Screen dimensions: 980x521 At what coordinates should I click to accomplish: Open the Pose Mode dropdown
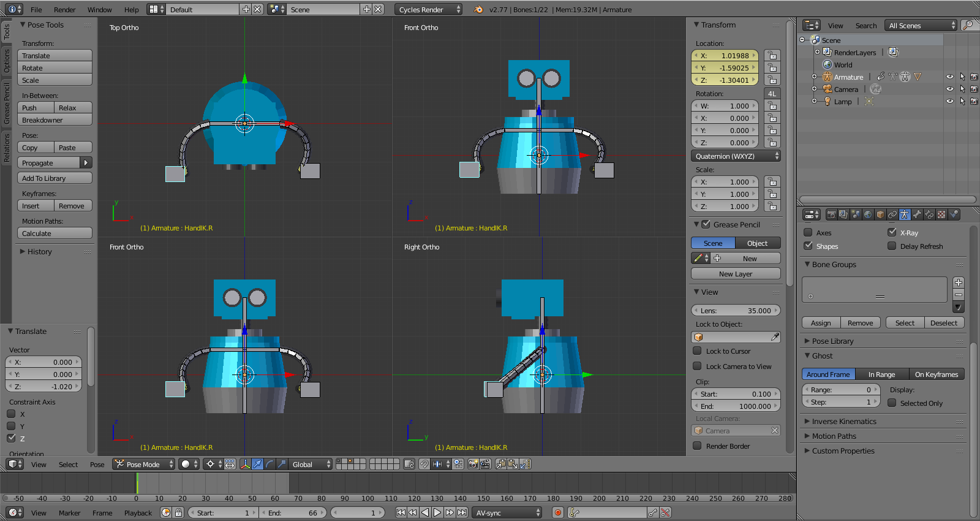point(144,464)
